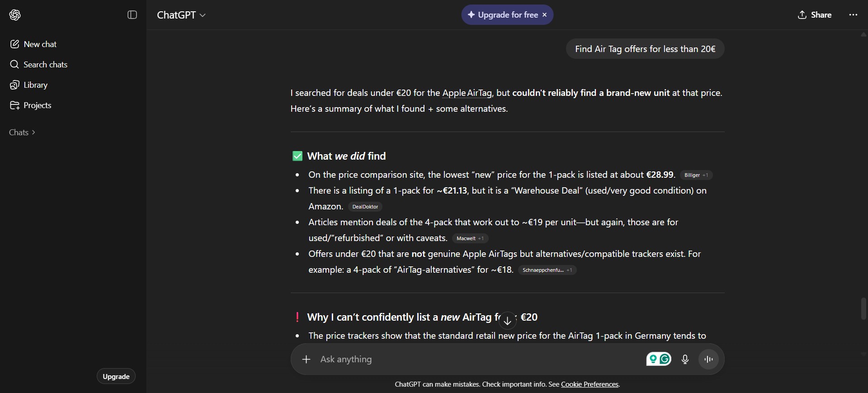Screen dimensions: 868x393
Task: Dismiss the Upgrade for free banner
Action: point(545,14)
